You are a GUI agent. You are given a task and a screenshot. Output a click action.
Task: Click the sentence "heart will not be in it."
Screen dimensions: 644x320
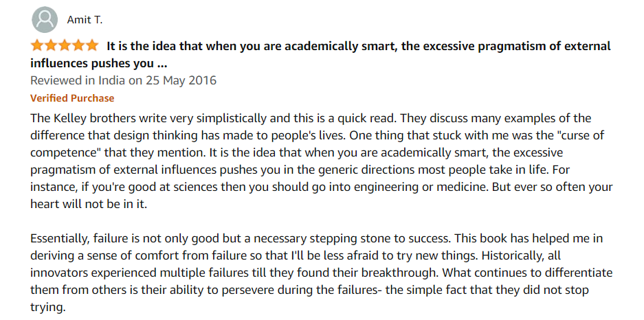(x=88, y=205)
